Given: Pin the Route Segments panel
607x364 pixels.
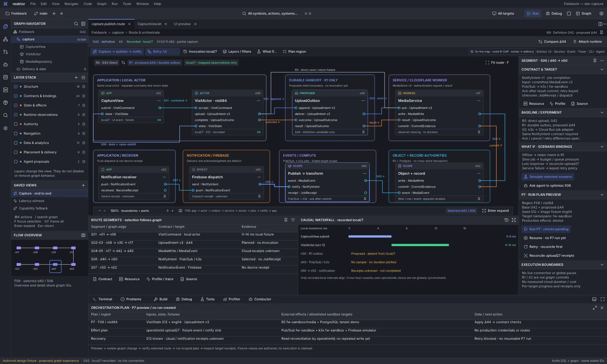Looking at the screenshot, I should [x=286, y=220].
